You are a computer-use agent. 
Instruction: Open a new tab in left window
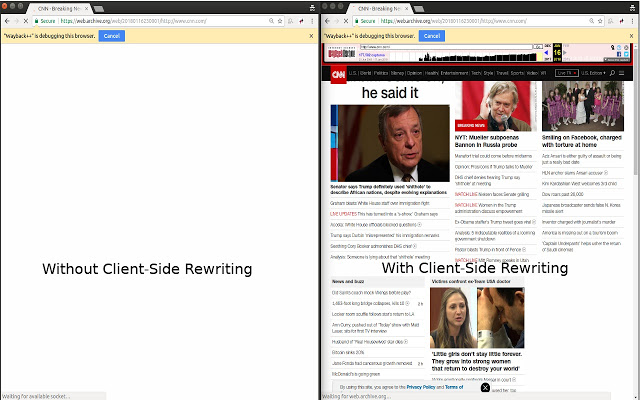[98, 9]
